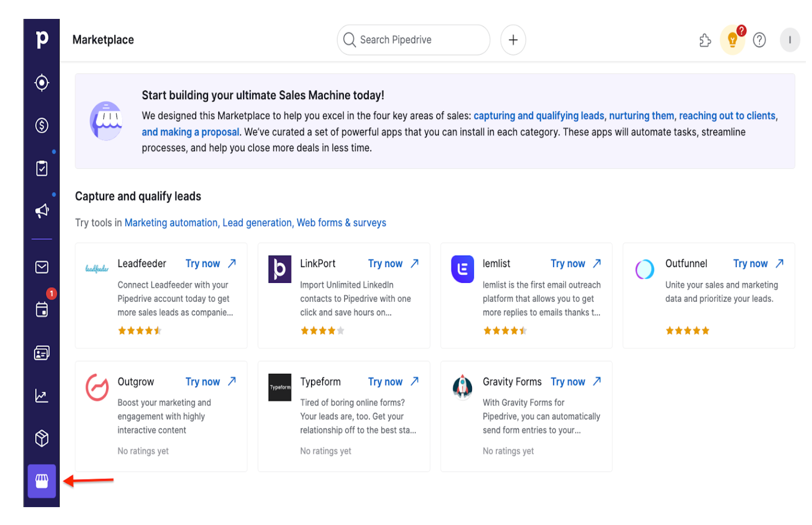
Task: Open Products box icon in sidebar
Action: tap(42, 438)
